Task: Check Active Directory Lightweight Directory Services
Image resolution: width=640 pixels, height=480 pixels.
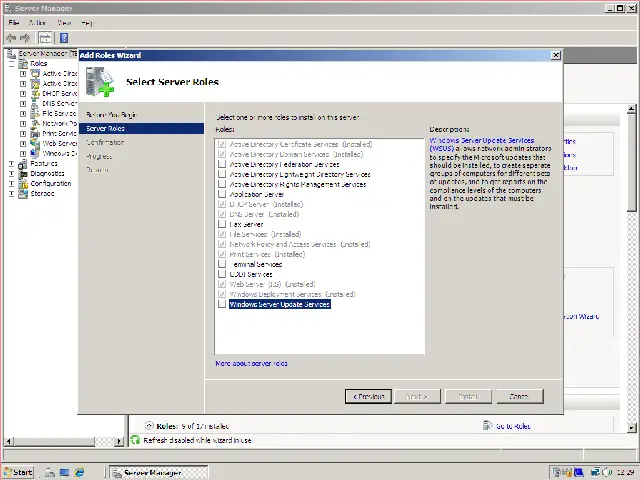Action: point(222,174)
